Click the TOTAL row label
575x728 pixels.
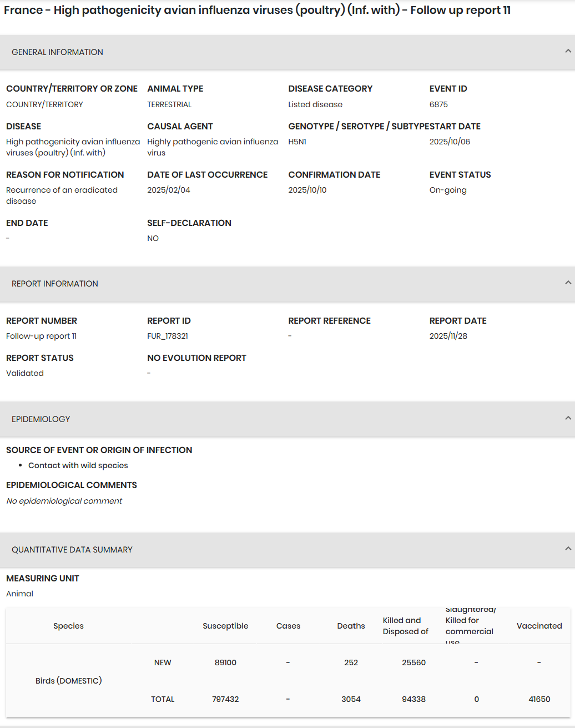[163, 699]
